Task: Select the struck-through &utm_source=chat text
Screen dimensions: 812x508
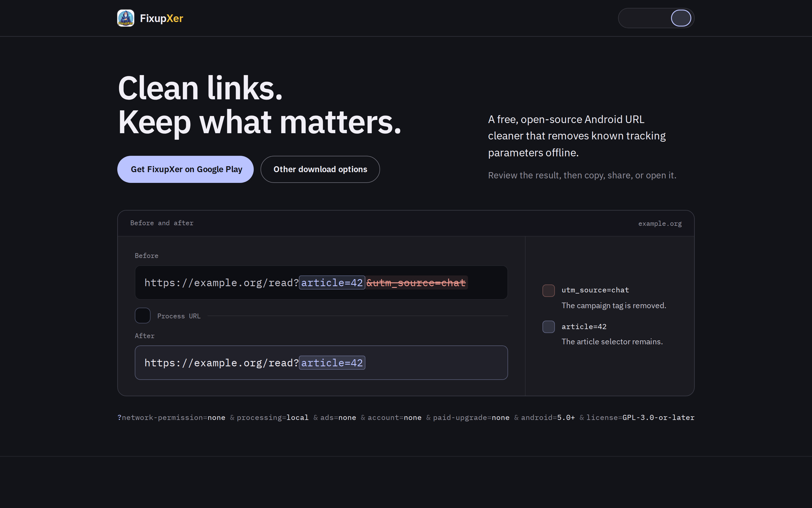Action: (416, 283)
